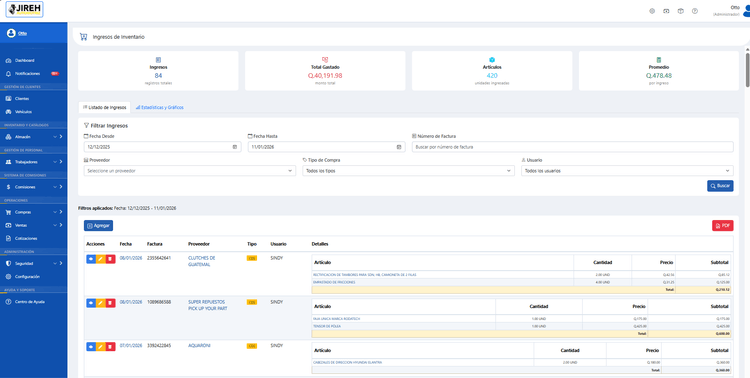Screen dimensions: 750x378
Task: Click invoice number 2355642641
Action: tap(159, 258)
